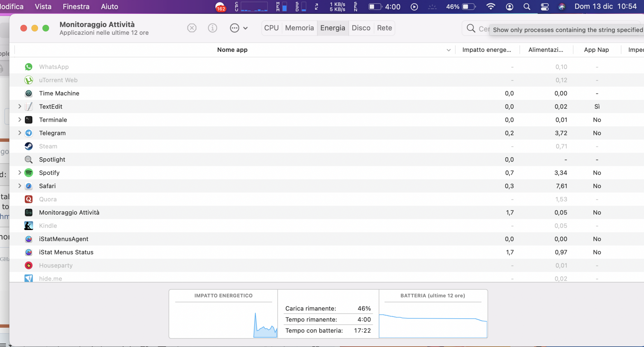Click the Steam app icon
Image resolution: width=644 pixels, height=347 pixels.
pyautogui.click(x=29, y=146)
